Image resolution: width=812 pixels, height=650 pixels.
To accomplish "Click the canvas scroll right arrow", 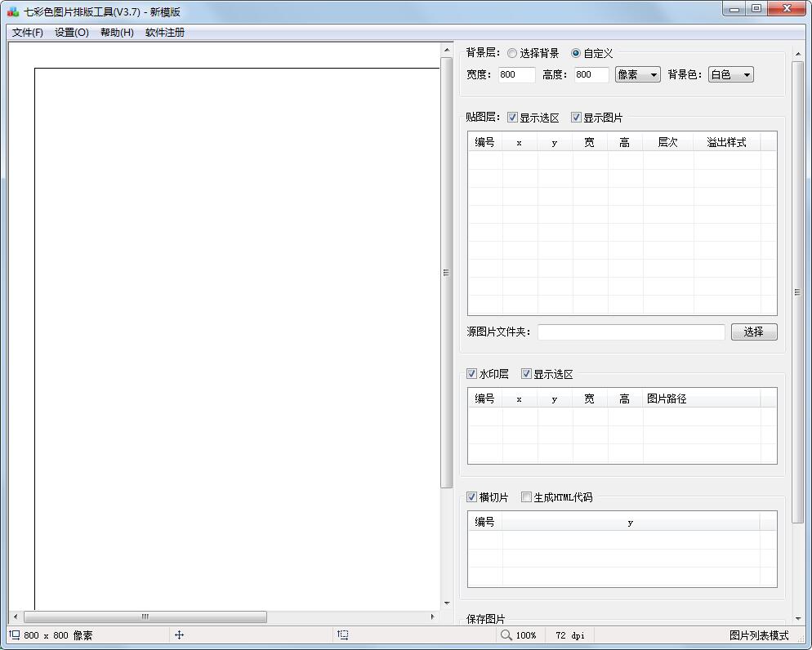I will 432,617.
